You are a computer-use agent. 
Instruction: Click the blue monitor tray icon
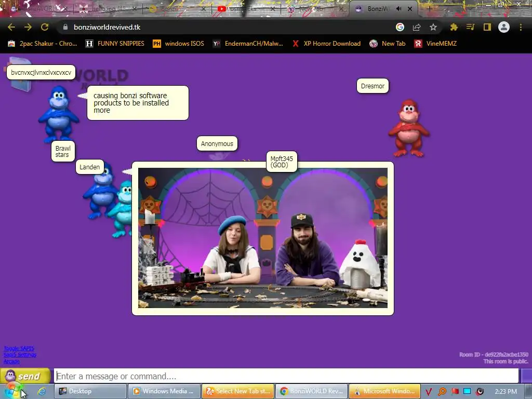[x=467, y=391]
